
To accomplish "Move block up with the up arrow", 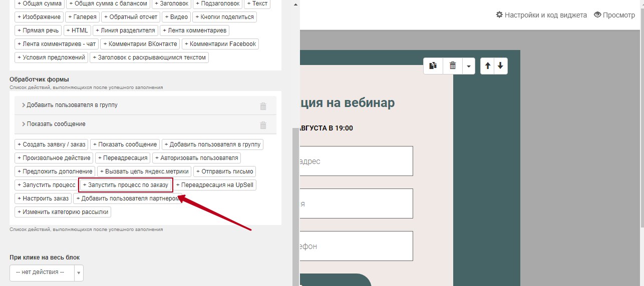I will tap(488, 66).
